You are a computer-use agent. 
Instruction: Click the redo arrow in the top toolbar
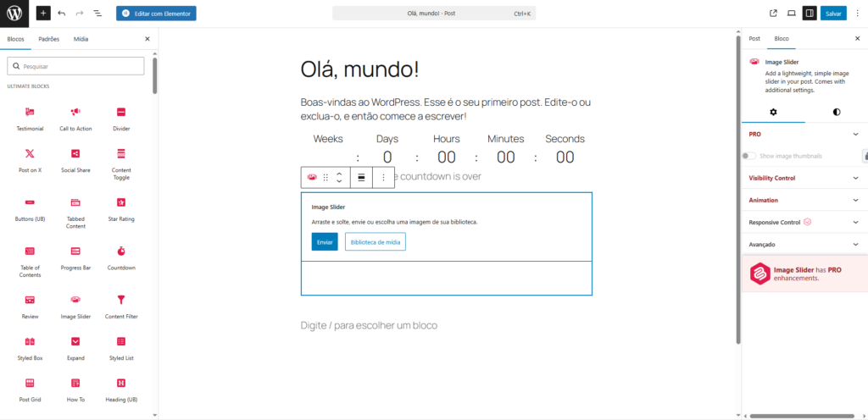coord(79,14)
